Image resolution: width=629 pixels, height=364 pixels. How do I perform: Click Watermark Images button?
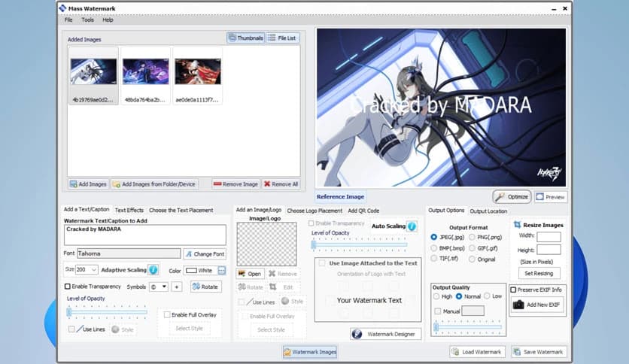(310, 352)
